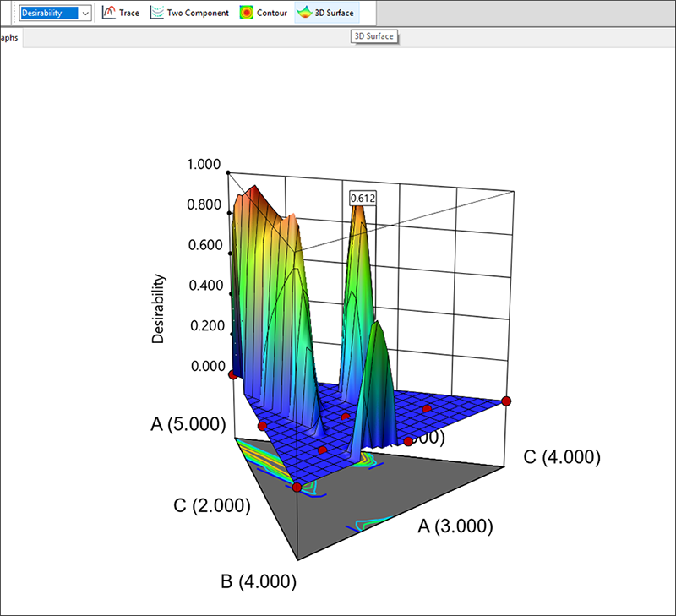676x616 pixels.
Task: Click the 3D Surface toolbar icon
Action: [326, 13]
